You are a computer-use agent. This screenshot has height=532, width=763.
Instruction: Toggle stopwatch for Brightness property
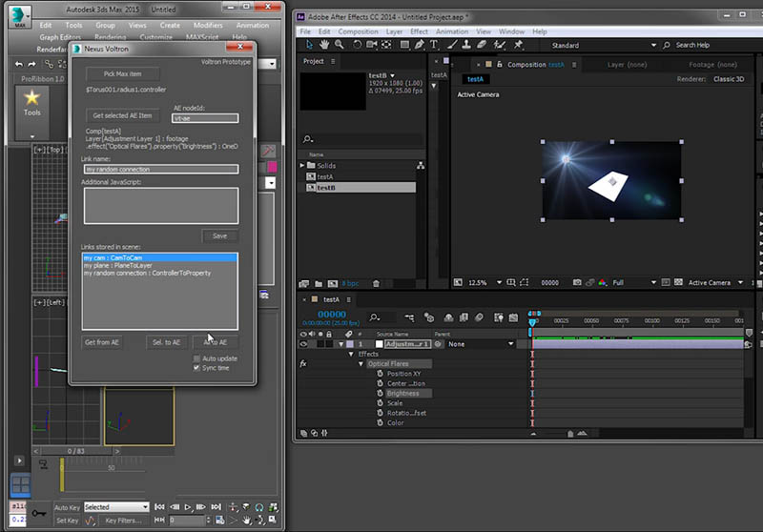pos(380,393)
